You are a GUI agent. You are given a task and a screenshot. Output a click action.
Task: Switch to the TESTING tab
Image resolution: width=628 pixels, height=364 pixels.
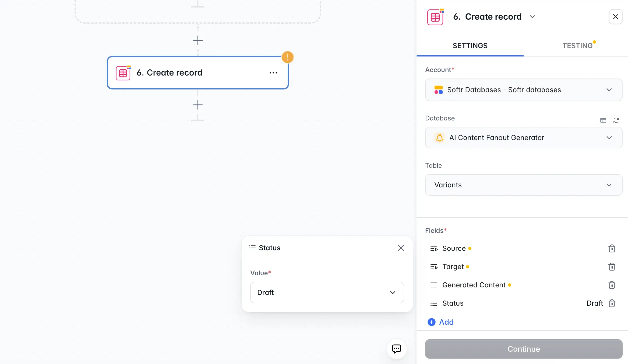577,46
